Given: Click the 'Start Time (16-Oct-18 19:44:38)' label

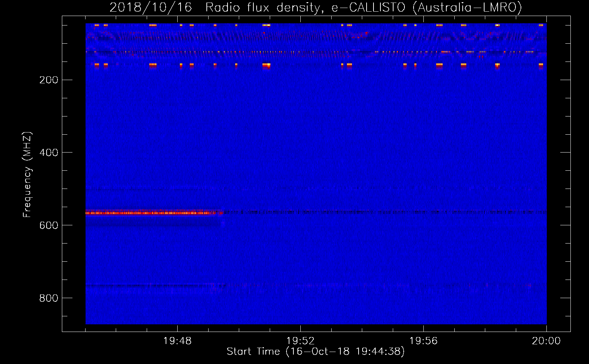Looking at the screenshot, I should [316, 352].
